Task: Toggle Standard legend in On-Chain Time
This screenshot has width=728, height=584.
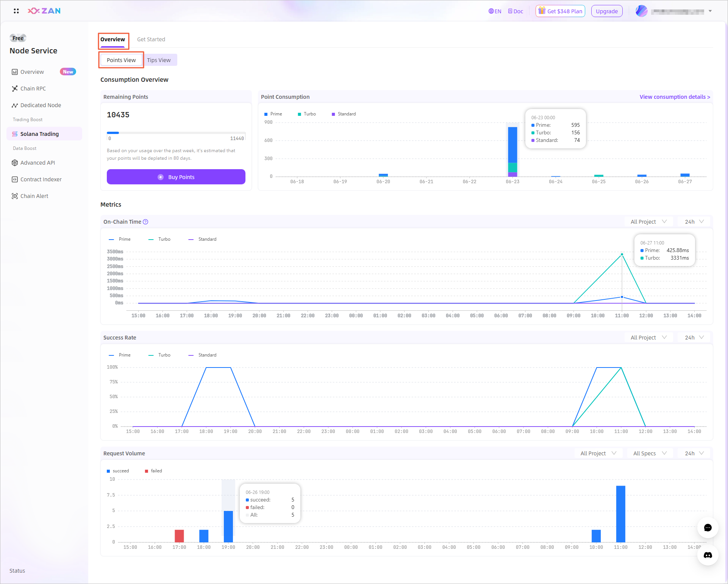Action: (x=203, y=239)
